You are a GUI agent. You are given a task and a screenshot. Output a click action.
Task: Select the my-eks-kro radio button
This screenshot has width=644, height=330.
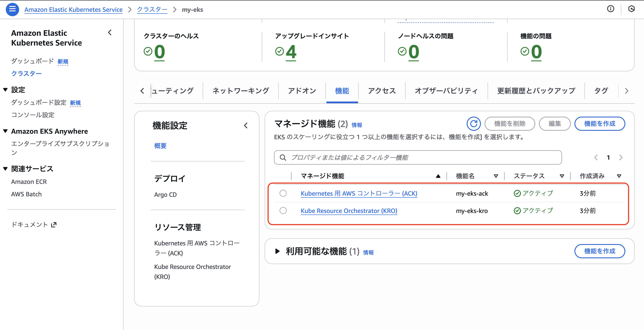pos(283,211)
